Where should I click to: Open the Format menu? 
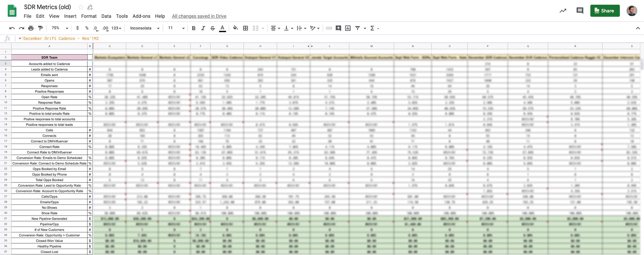coord(89,16)
